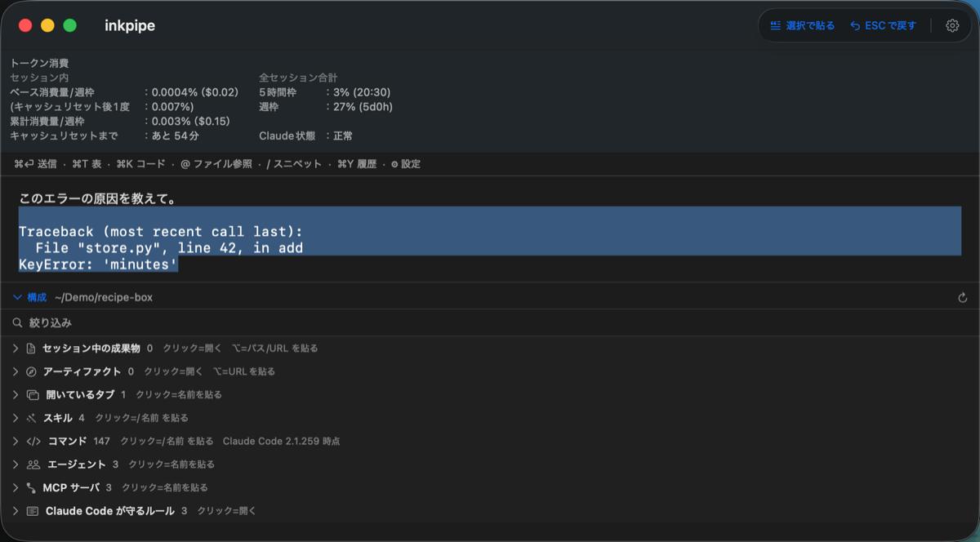Click the @ ファイル参照 shortcut hint
Image resolution: width=980 pixels, height=542 pixels.
point(216,164)
